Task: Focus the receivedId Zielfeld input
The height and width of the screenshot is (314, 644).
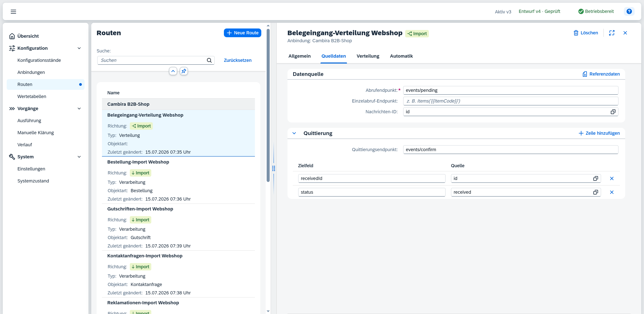Action: pos(371,178)
